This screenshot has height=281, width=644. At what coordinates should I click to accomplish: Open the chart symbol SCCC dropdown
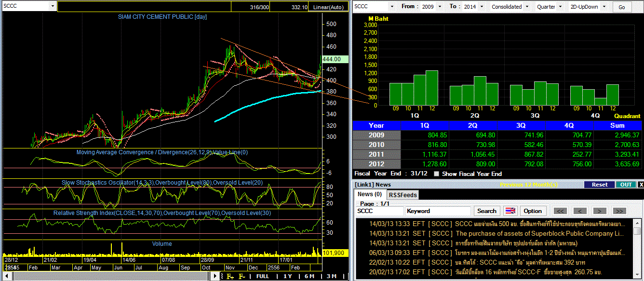tap(53, 7)
